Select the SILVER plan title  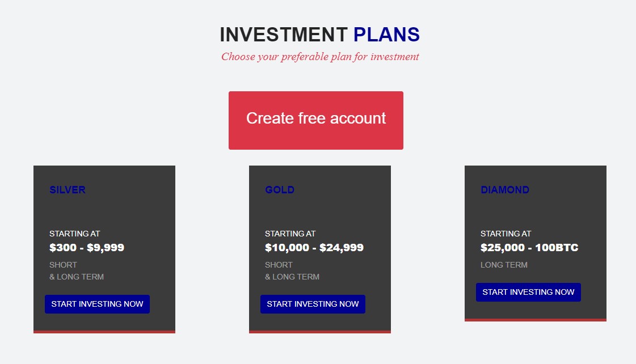click(x=68, y=190)
